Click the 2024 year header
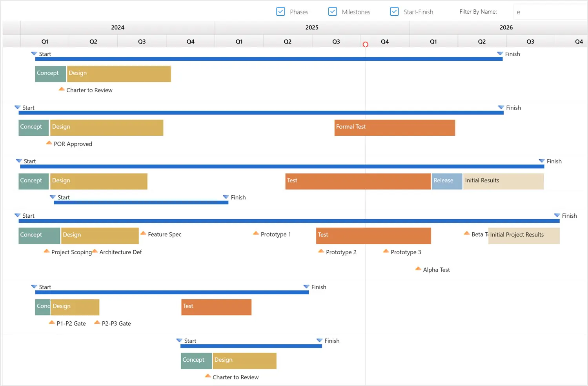Viewport: 588px width, 386px height. point(118,27)
